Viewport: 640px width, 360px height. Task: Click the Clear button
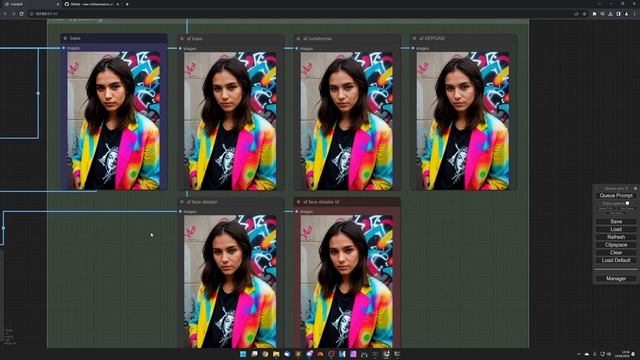[x=616, y=252]
